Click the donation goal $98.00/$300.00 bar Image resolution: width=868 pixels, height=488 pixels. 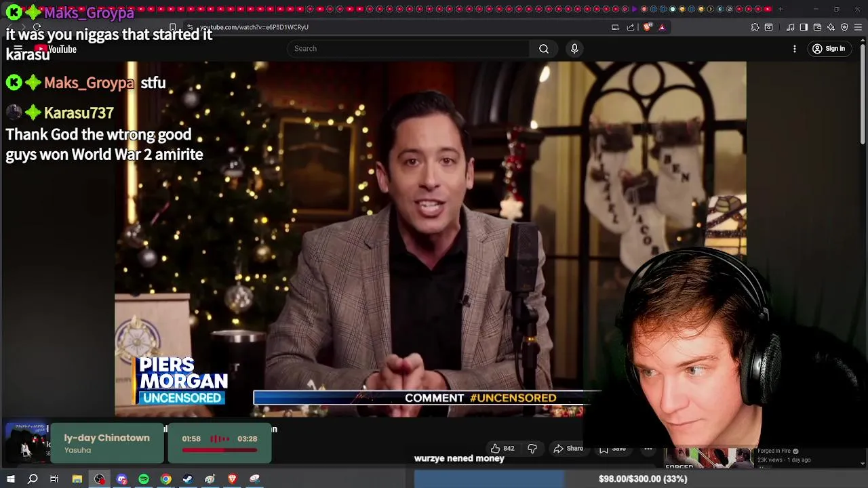click(x=641, y=479)
